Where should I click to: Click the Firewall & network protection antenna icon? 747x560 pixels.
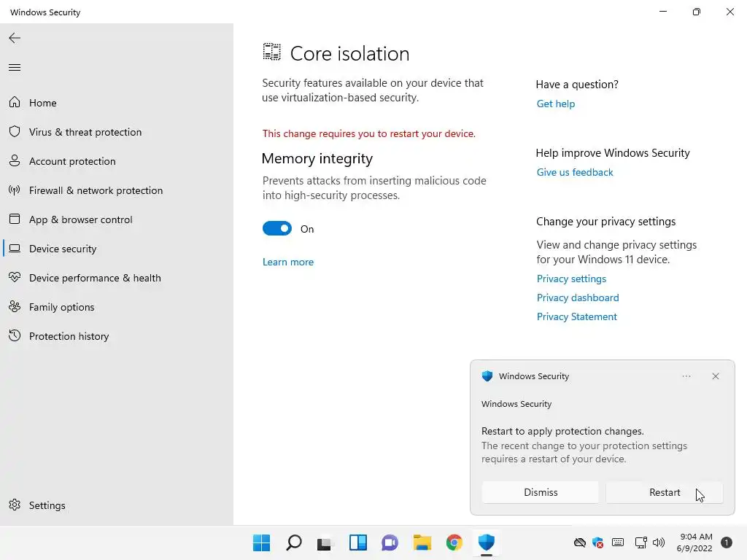(x=15, y=190)
